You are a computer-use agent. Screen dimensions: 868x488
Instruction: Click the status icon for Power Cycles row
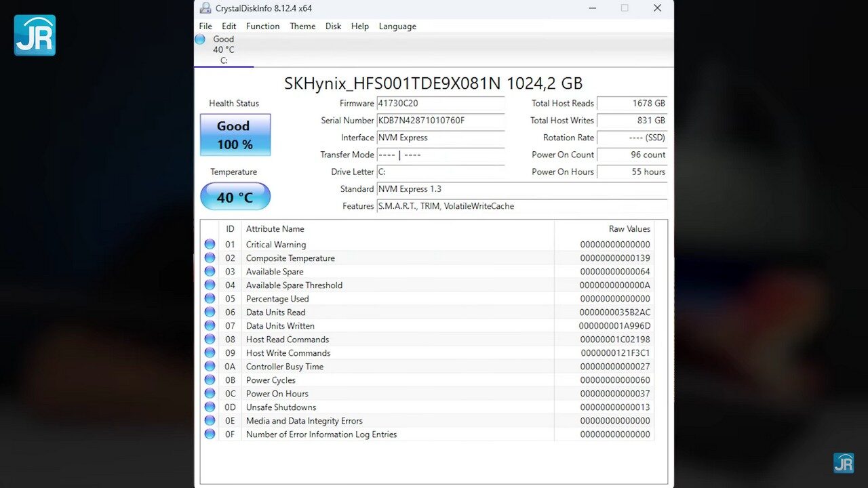click(210, 380)
